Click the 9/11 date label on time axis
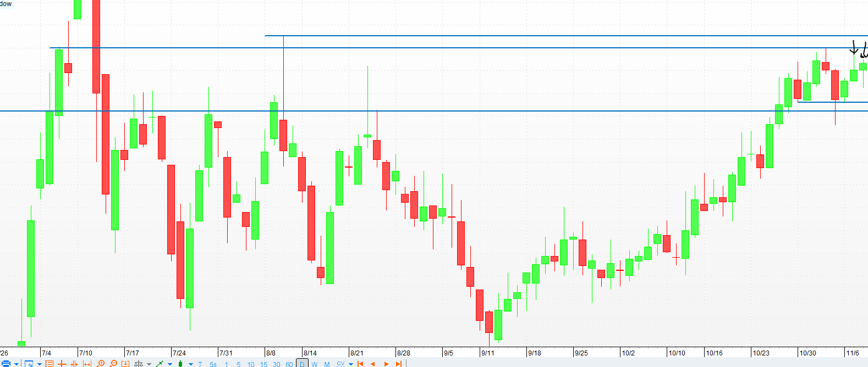Screen dimensions: 868x367 point(487,353)
